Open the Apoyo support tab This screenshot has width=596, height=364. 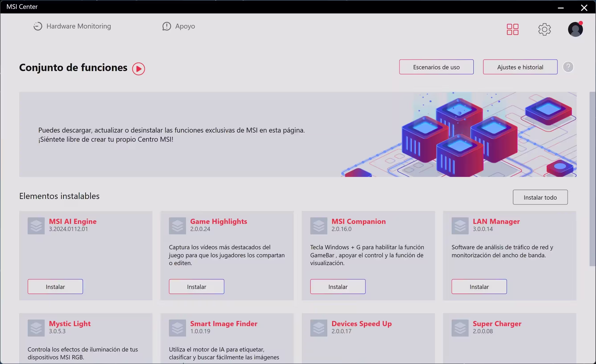(178, 26)
